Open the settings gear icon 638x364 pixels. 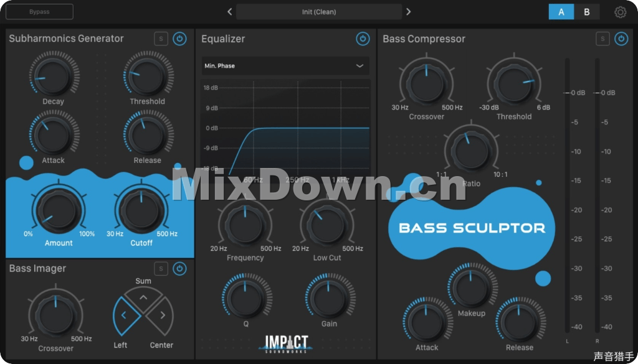tap(620, 12)
